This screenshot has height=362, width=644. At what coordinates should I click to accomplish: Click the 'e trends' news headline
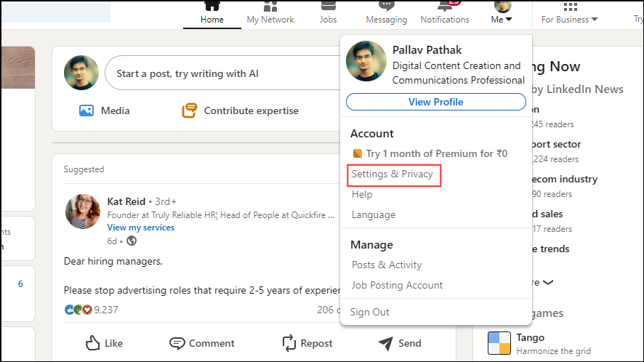550,249
